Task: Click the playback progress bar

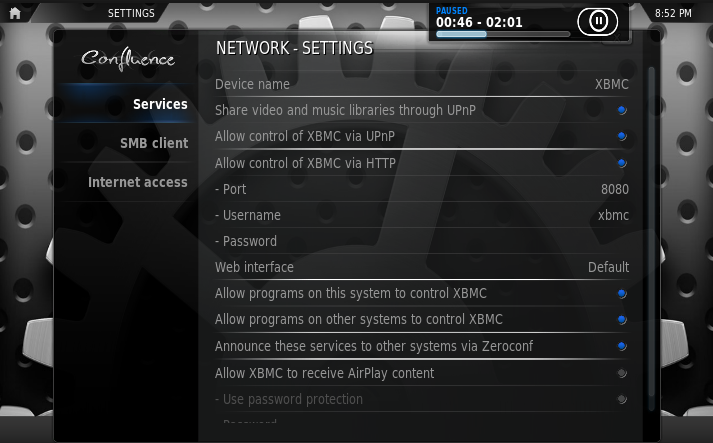Action: click(503, 34)
